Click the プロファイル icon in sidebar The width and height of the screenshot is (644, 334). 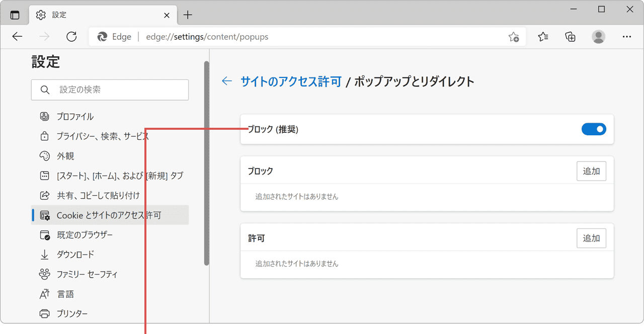point(44,117)
